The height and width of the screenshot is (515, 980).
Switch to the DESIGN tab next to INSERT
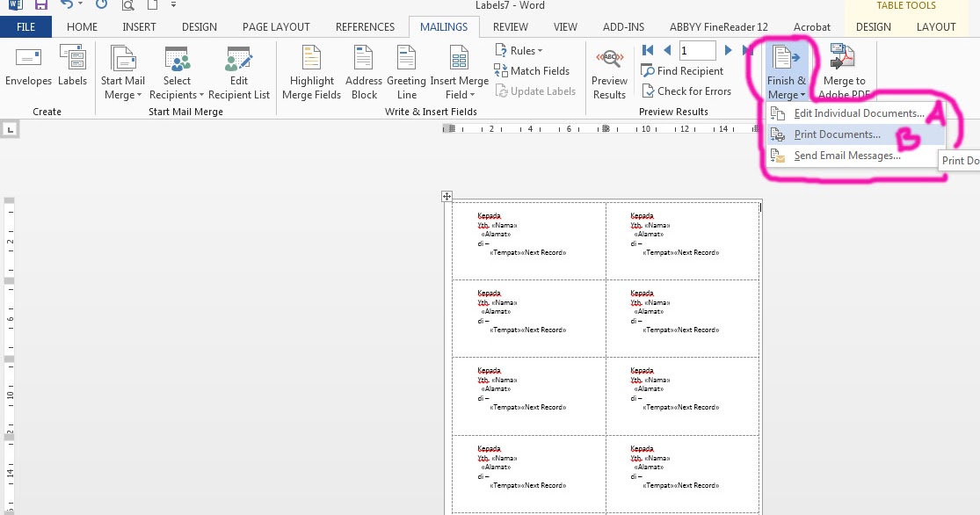pos(200,27)
